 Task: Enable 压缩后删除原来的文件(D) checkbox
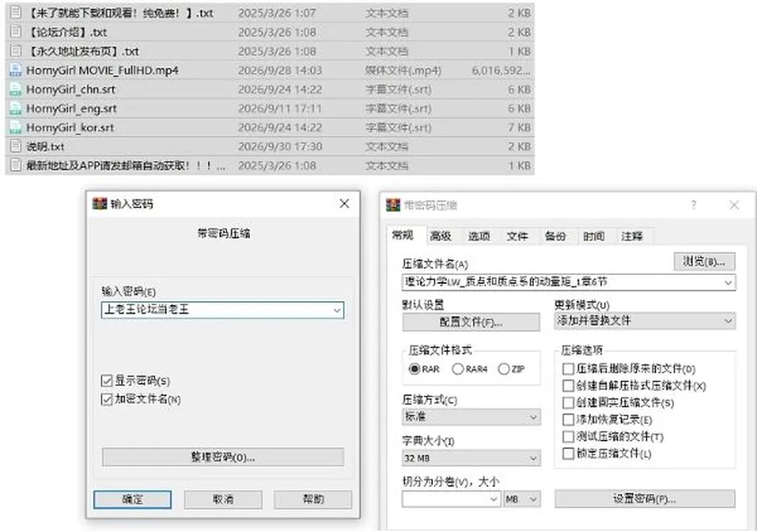pos(569,369)
